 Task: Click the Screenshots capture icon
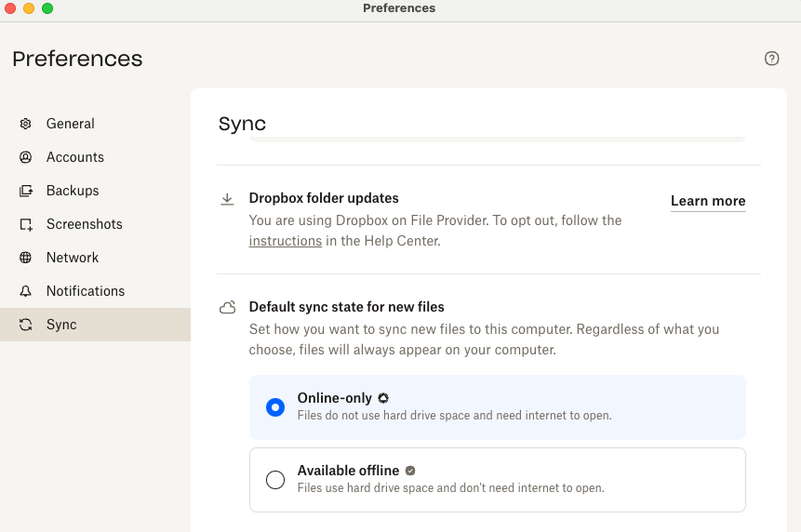26,225
